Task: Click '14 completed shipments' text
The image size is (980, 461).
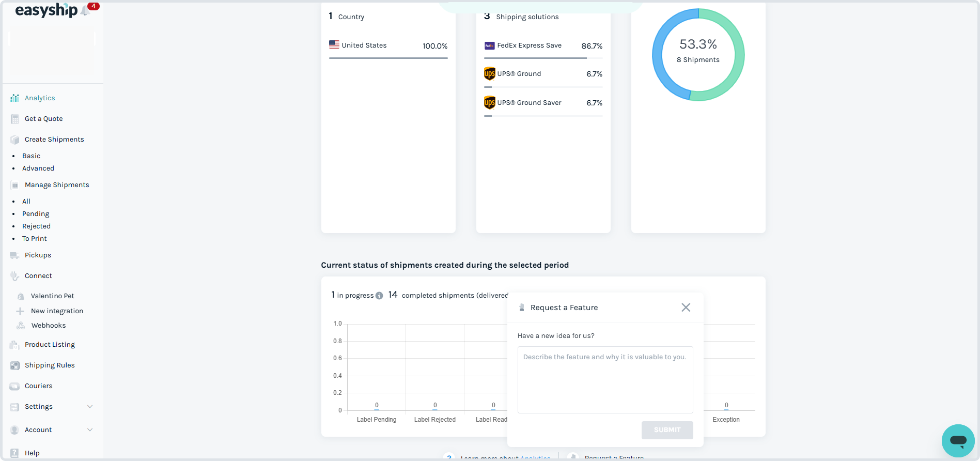Action: [x=448, y=295]
